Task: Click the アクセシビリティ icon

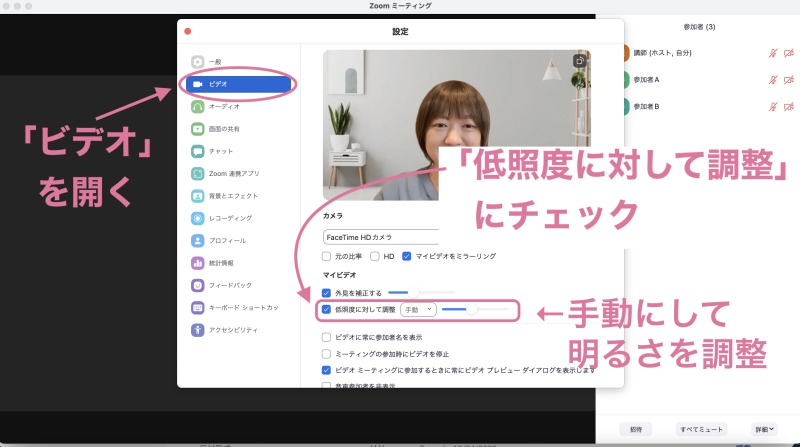Action: 197,330
